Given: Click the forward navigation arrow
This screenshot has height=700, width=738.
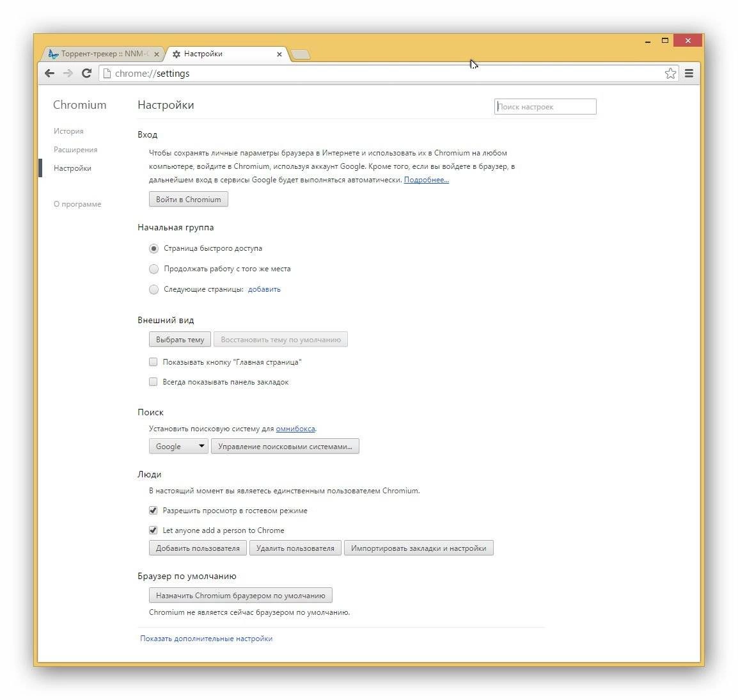Looking at the screenshot, I should coord(68,73).
